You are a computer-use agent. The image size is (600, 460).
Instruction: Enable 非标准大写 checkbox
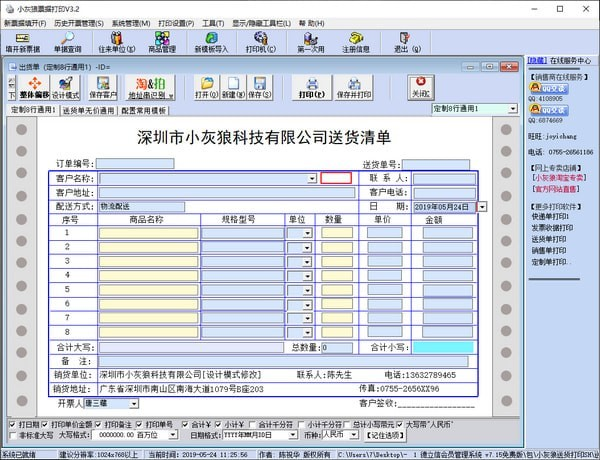[10, 435]
